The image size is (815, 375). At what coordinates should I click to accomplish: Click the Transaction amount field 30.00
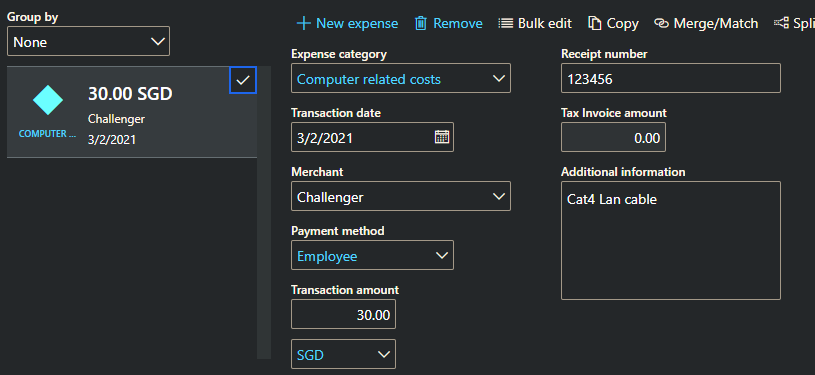344,314
